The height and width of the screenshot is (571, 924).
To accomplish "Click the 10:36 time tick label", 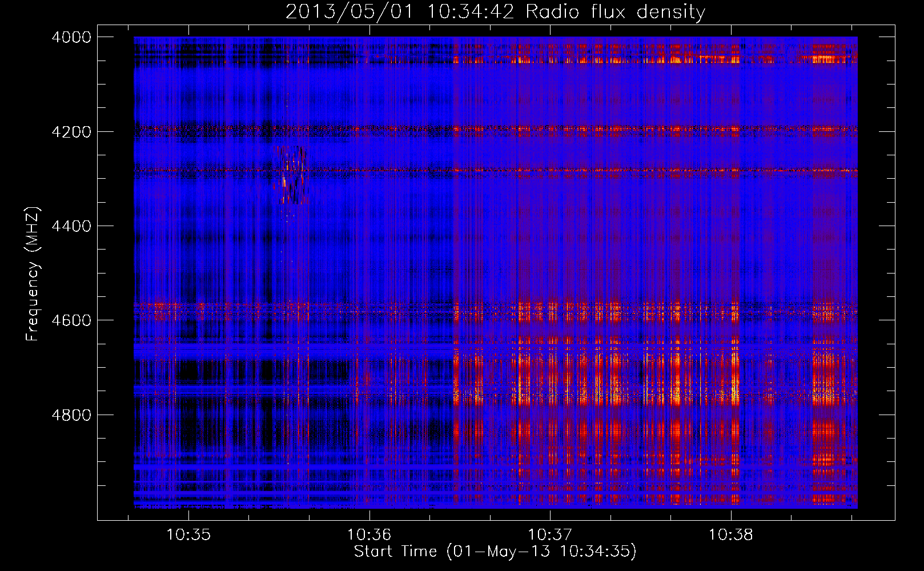I will (x=369, y=534).
